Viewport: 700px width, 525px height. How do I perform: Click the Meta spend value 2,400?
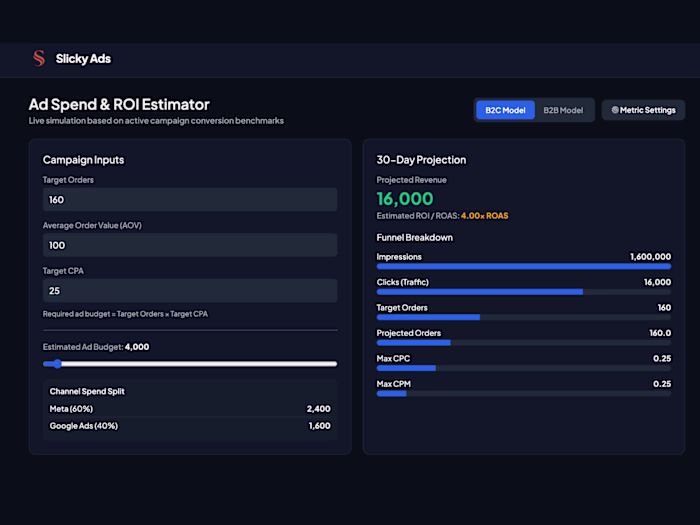(x=318, y=409)
